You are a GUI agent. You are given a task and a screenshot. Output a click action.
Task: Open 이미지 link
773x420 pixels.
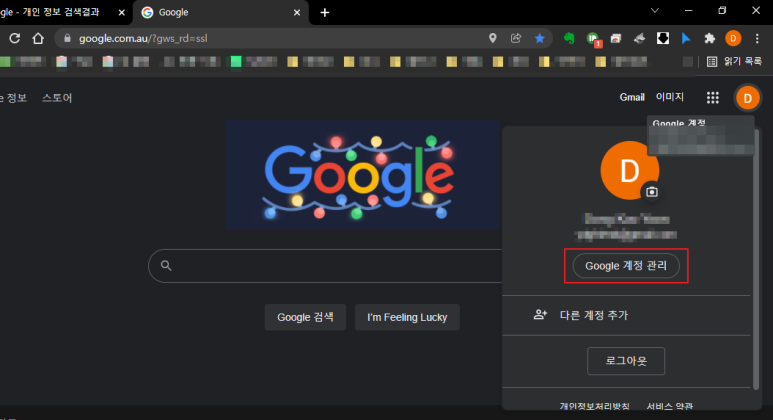(x=670, y=97)
